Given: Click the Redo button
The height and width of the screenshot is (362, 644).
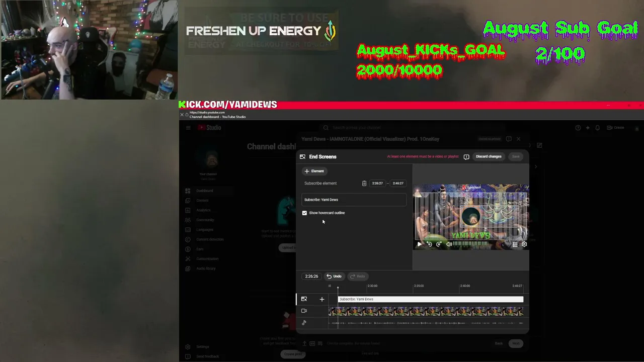Looking at the screenshot, I should (x=358, y=277).
